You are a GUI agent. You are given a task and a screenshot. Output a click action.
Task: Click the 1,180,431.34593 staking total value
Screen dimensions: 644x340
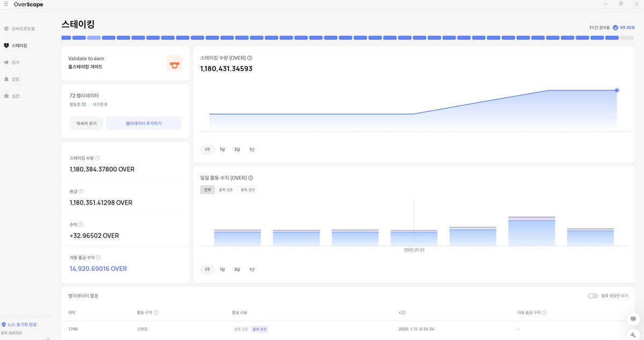(226, 69)
